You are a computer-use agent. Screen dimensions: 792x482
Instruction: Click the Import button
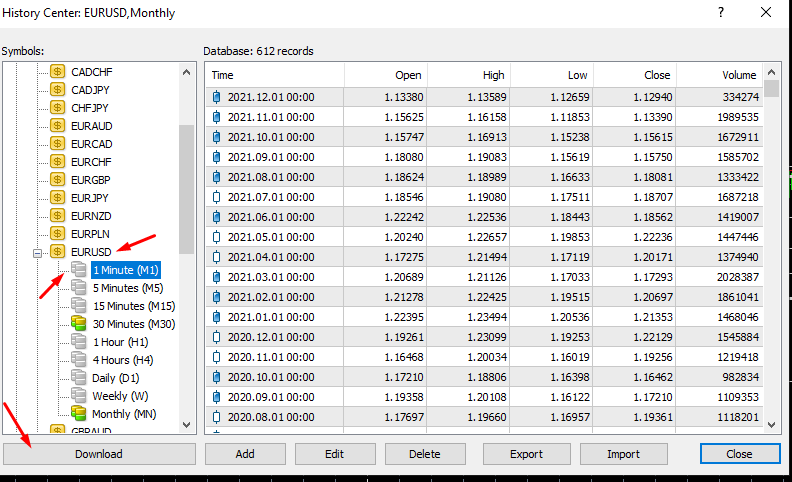point(623,454)
